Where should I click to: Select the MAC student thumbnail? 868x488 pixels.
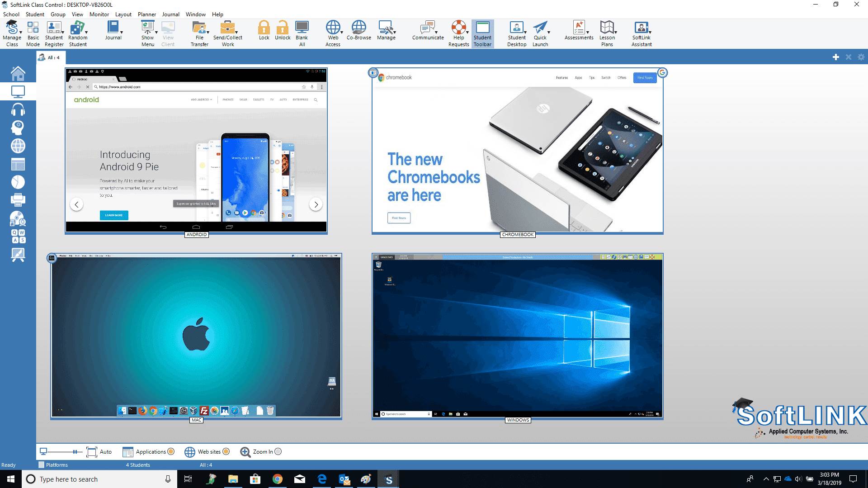click(196, 336)
